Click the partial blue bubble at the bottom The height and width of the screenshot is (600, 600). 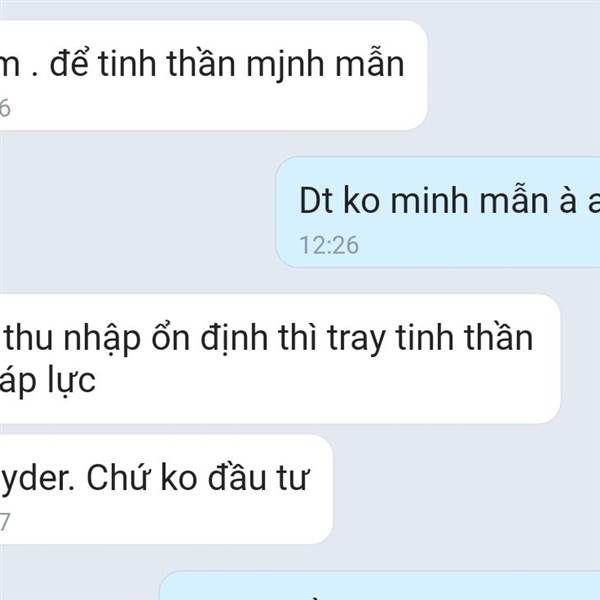click(x=380, y=585)
